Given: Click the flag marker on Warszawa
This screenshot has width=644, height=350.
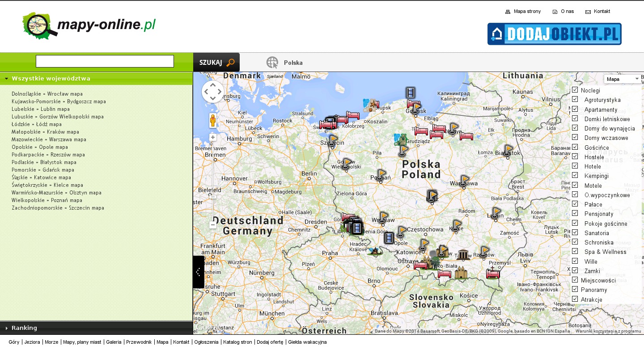Looking at the screenshot, I should pos(465,181).
